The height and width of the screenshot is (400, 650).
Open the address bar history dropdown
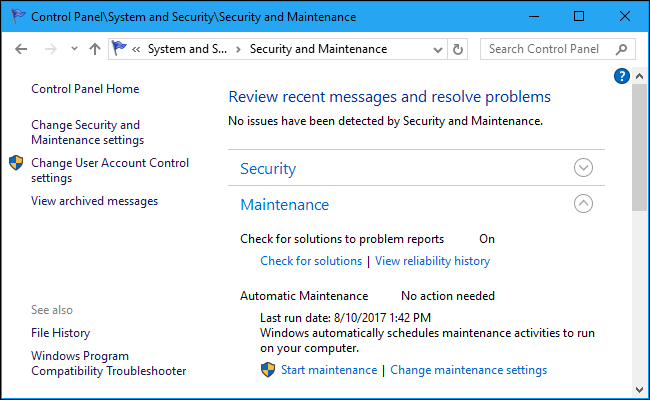coord(437,49)
